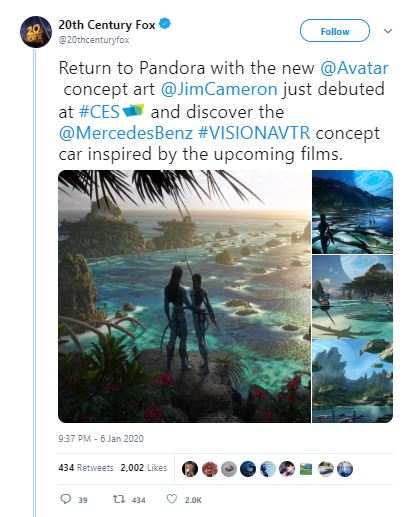
Task: Open the large Na'vi couple concept art
Action: pos(184,296)
